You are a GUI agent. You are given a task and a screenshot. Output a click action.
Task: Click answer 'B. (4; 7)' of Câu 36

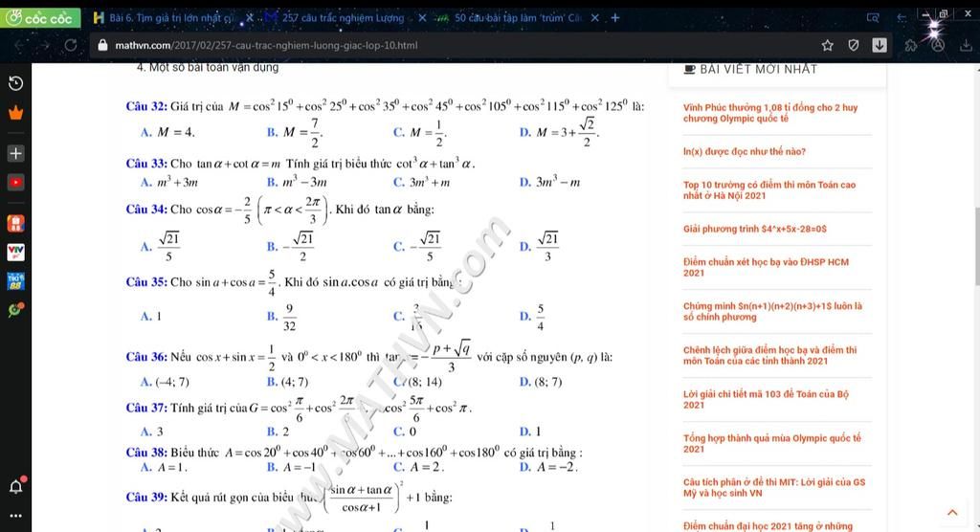[x=287, y=382]
